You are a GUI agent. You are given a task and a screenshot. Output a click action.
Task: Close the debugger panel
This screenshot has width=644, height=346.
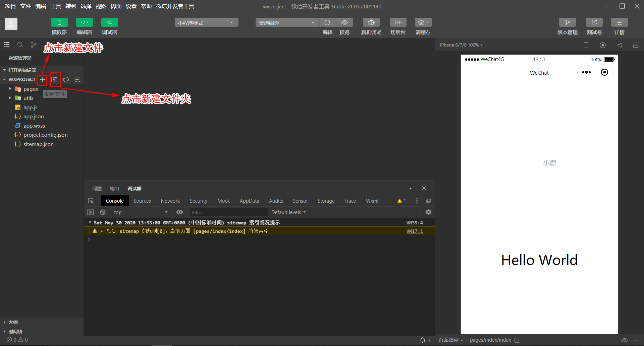(424, 188)
